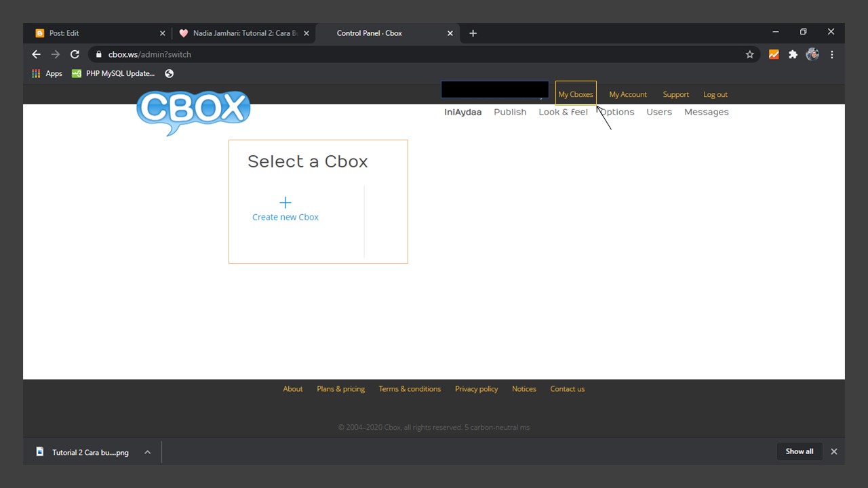Click the globe bookmark icon

169,73
